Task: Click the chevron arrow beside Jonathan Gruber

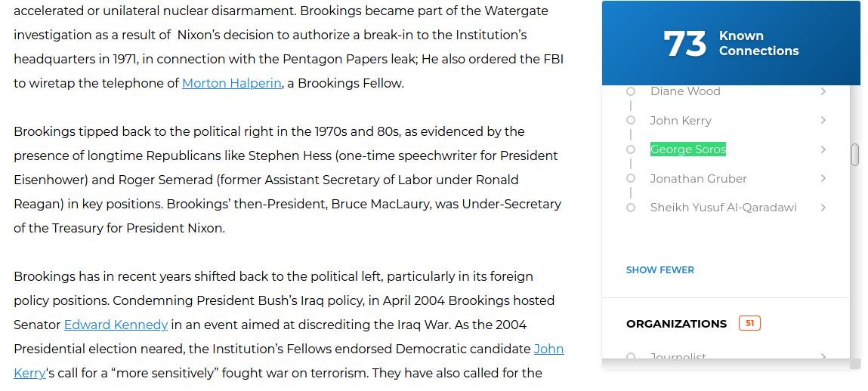Action: point(823,178)
